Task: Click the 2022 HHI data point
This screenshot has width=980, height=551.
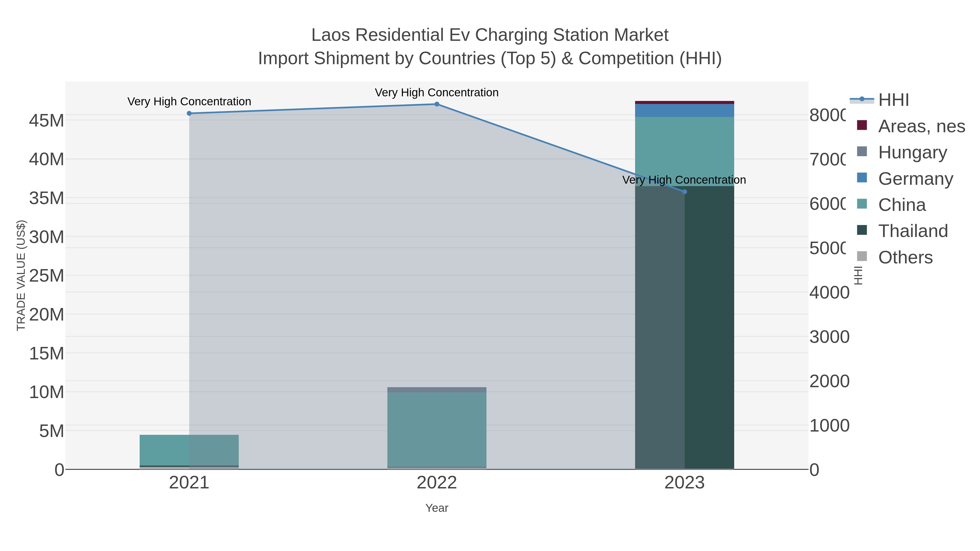Action: (437, 104)
